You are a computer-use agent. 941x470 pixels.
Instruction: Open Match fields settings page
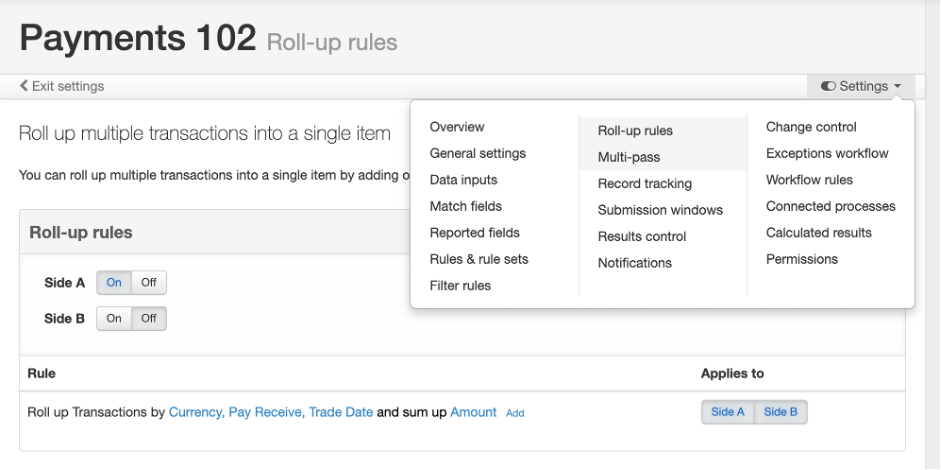(466, 206)
